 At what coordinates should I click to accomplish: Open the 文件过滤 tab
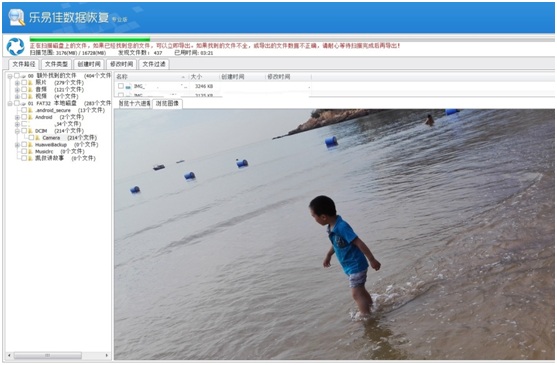(154, 64)
